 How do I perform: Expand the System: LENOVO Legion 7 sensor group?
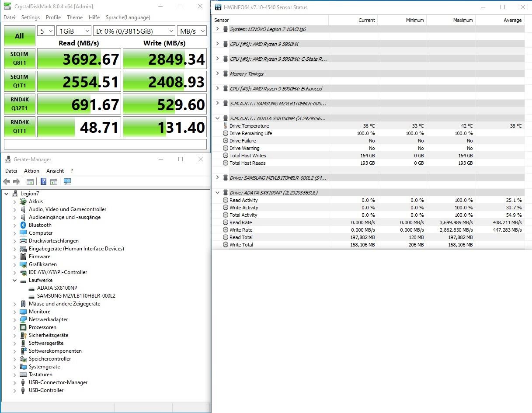(218, 29)
